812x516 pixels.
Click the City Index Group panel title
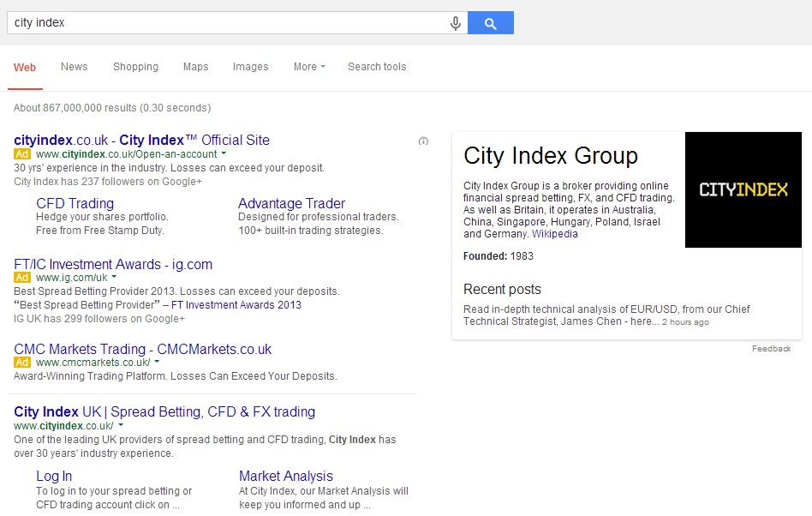(x=551, y=156)
